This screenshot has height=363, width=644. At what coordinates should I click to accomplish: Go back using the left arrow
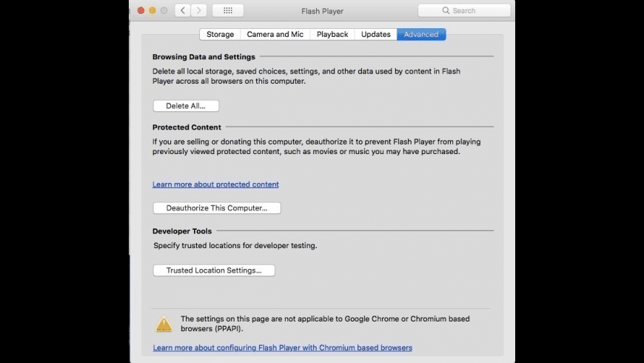183,10
